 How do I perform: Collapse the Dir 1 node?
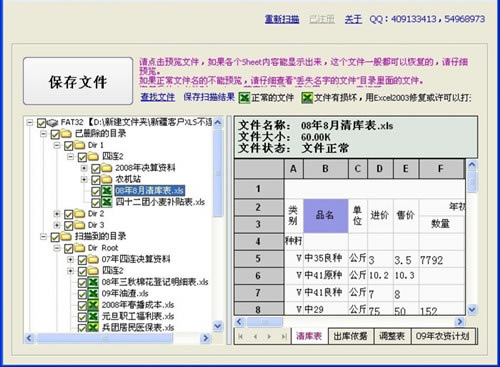[x=57, y=145]
